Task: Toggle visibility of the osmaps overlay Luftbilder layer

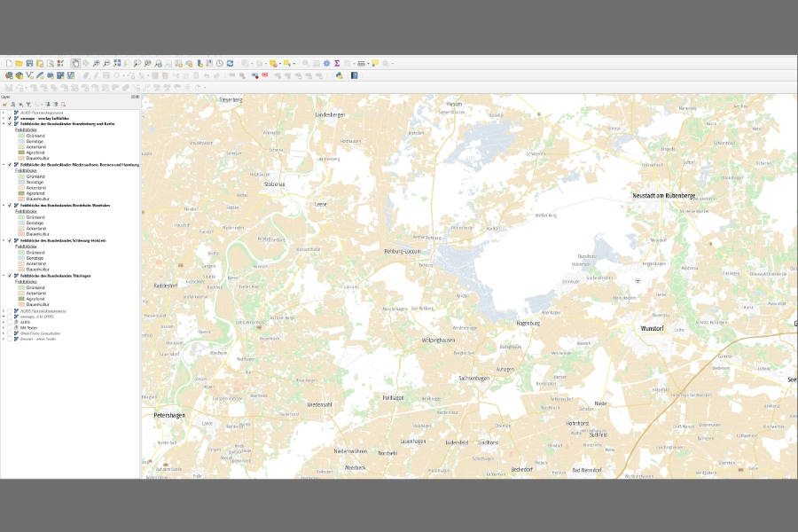Action: [x=10, y=120]
